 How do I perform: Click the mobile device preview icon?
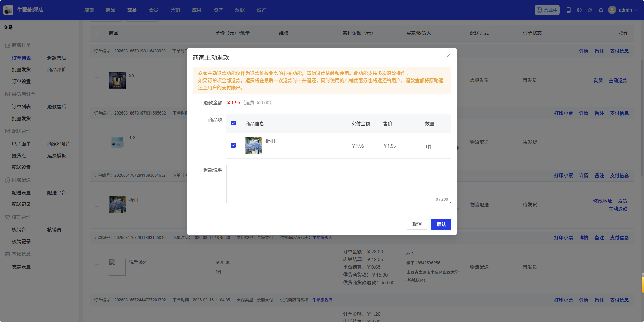569,10
